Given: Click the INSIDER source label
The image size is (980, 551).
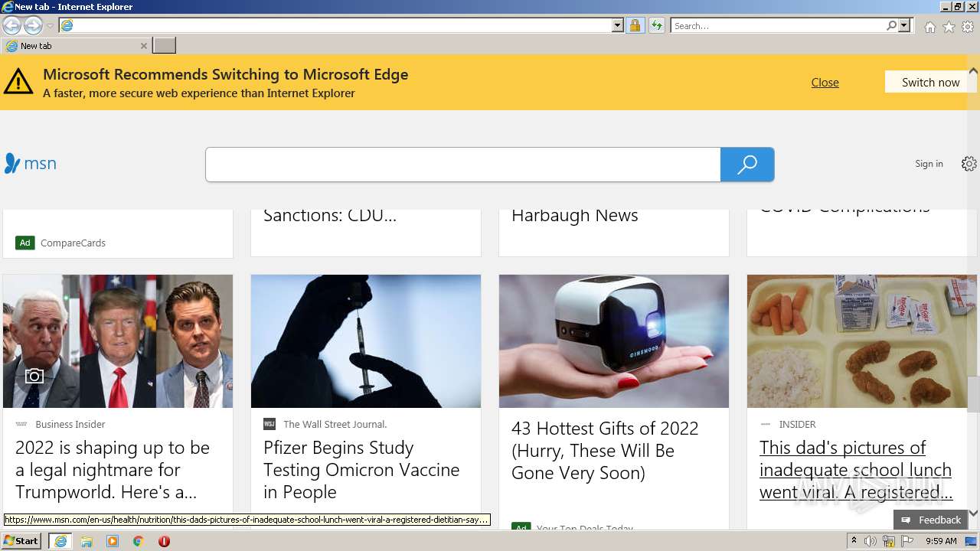Looking at the screenshot, I should click(x=797, y=424).
